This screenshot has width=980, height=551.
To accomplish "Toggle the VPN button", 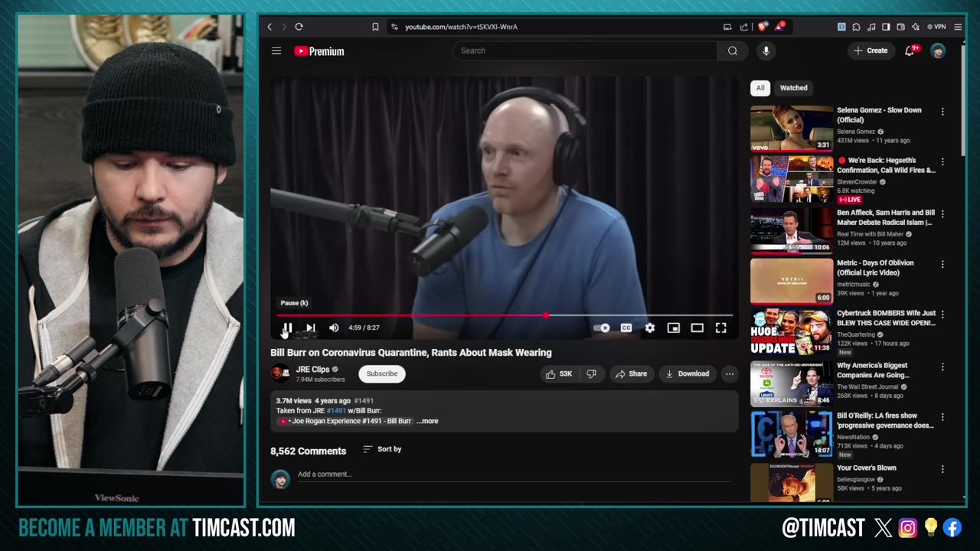I will (x=936, y=27).
